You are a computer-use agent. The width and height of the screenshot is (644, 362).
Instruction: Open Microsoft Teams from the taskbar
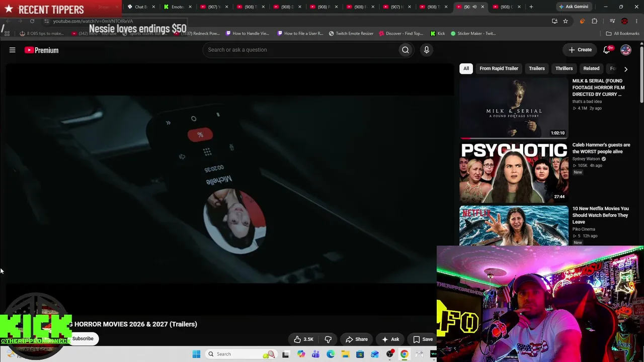click(315, 354)
